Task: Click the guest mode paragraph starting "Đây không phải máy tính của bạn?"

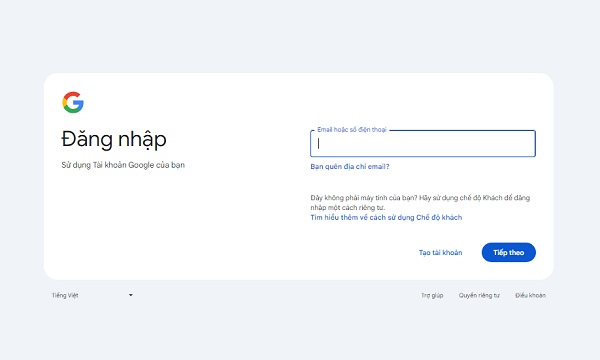Action: [420, 202]
